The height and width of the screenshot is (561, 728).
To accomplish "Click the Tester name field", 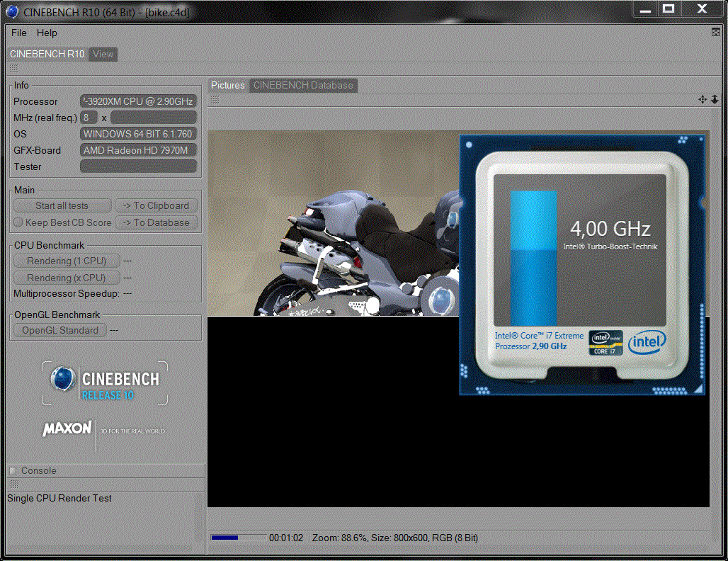I will pyautogui.click(x=138, y=166).
